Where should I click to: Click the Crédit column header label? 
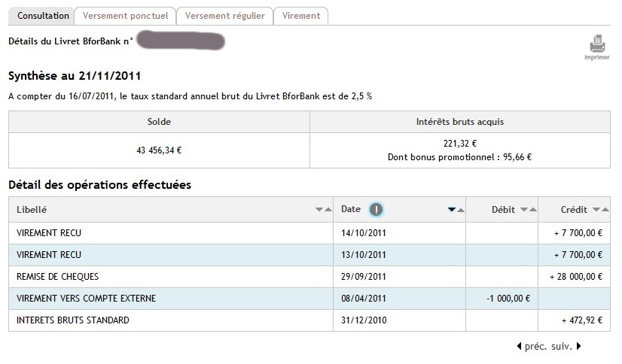click(574, 210)
